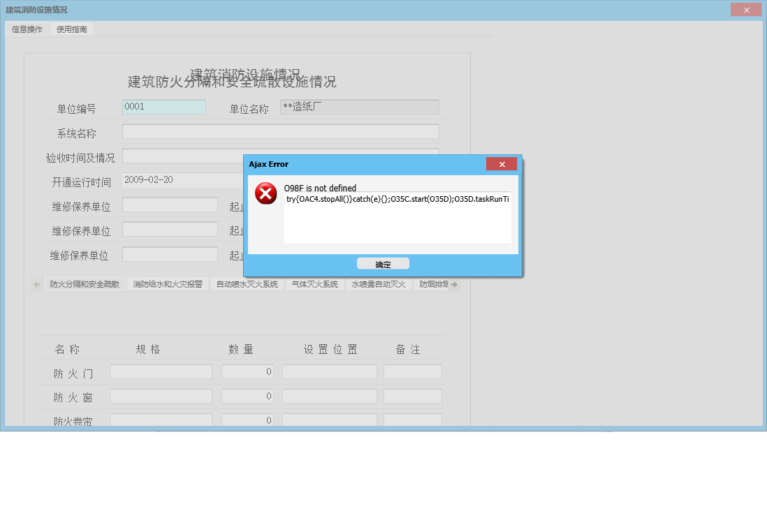The width and height of the screenshot is (767, 532).
Task: Click the left arrow to scroll the tab strip
Action: tap(36, 283)
